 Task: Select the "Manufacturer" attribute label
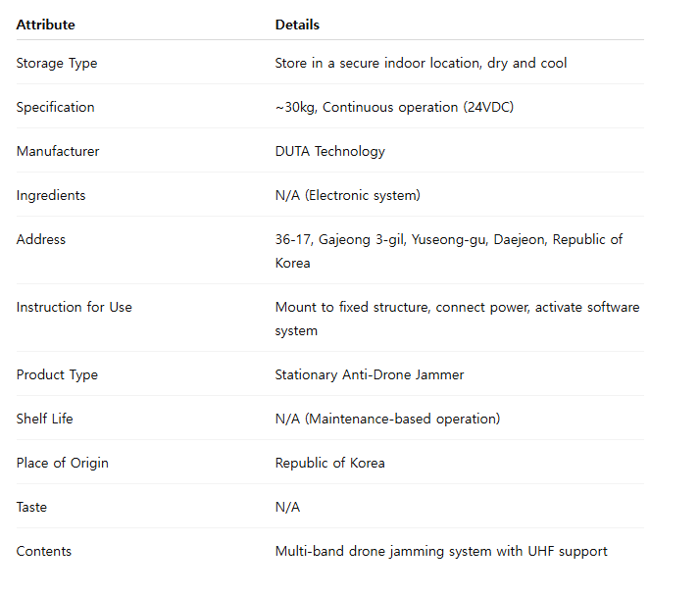(58, 152)
